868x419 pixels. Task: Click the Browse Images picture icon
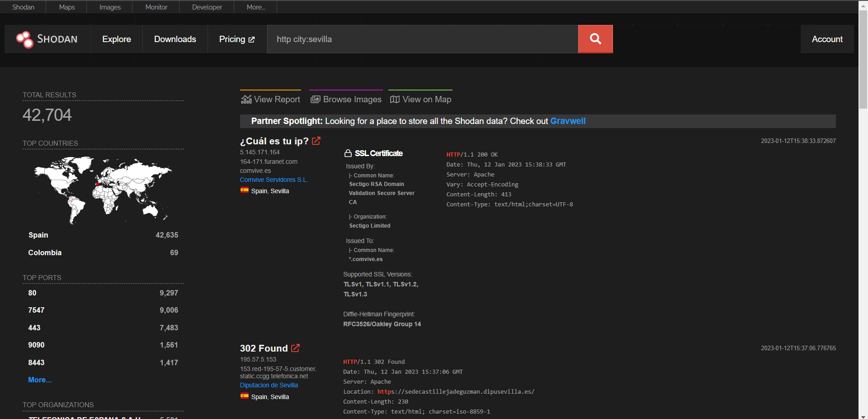(316, 100)
